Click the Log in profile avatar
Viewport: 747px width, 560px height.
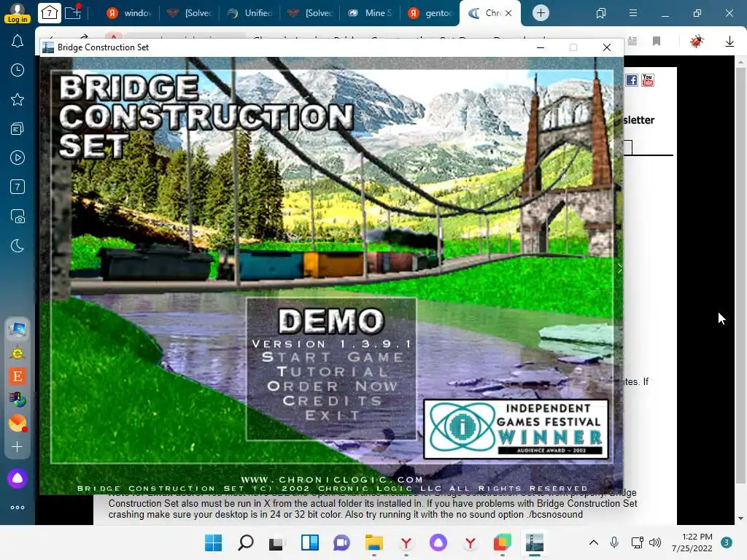[18, 12]
